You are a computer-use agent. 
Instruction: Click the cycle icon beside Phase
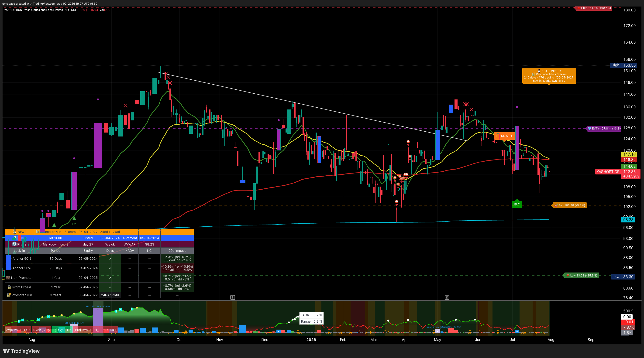(x=14, y=244)
